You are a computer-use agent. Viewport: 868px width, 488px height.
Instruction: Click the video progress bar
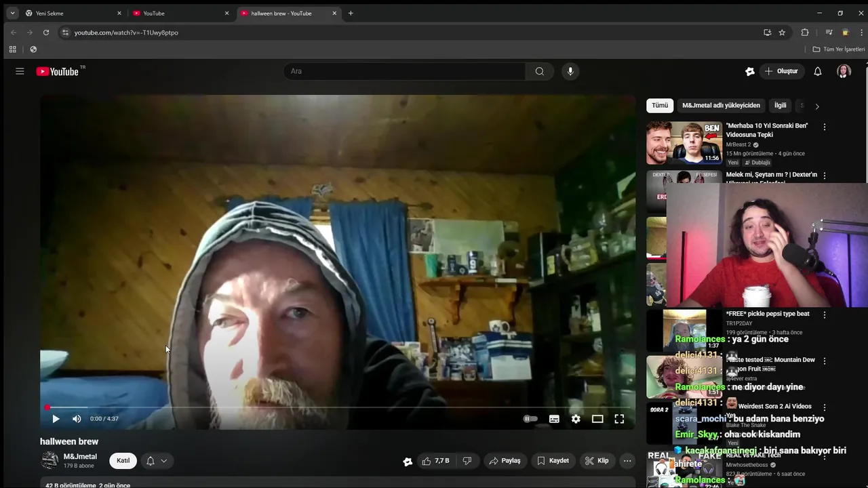[337, 407]
